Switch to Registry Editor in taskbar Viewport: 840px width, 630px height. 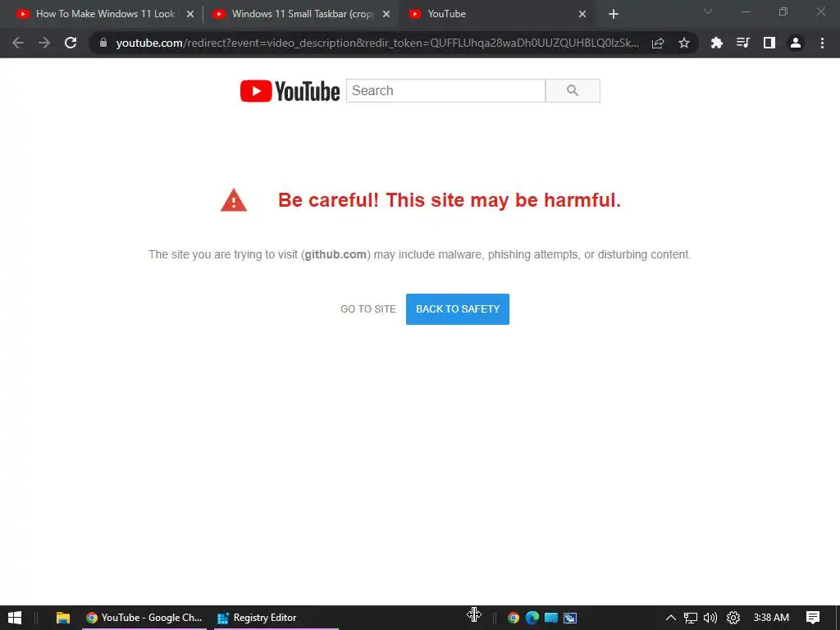point(276,618)
